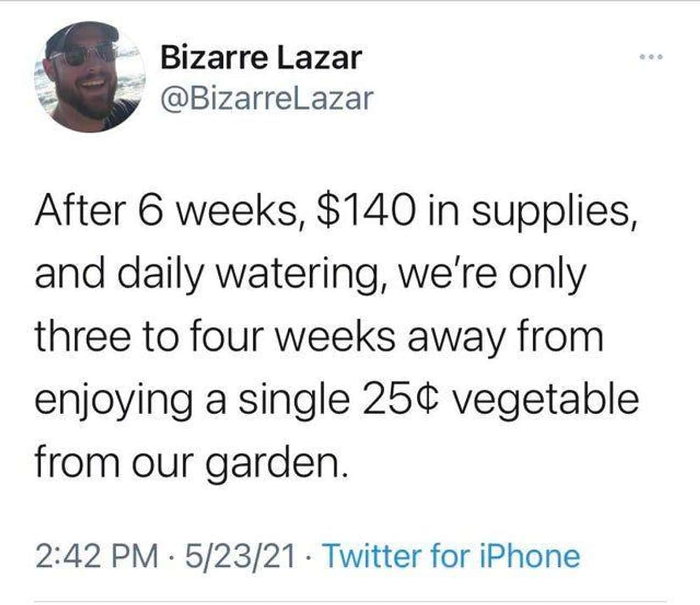Click the $140 amount in the tweet
The width and height of the screenshot is (700, 605).
367,208
